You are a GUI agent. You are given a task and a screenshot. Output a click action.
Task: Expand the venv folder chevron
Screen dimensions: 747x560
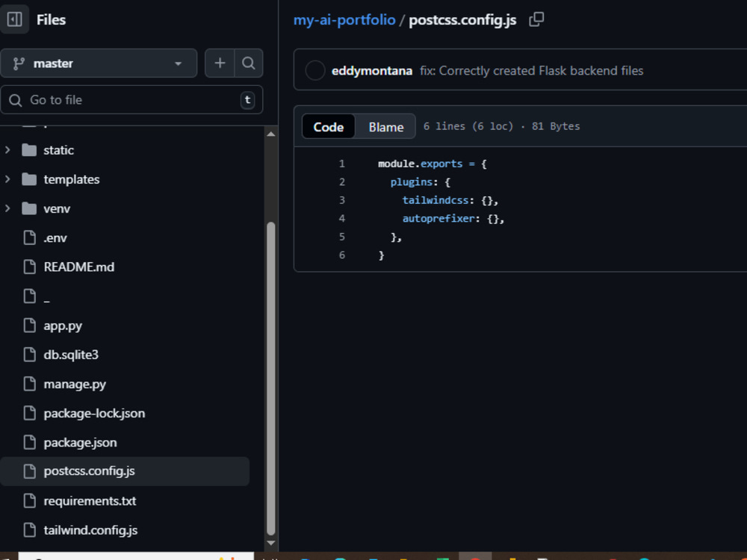[x=7, y=208]
